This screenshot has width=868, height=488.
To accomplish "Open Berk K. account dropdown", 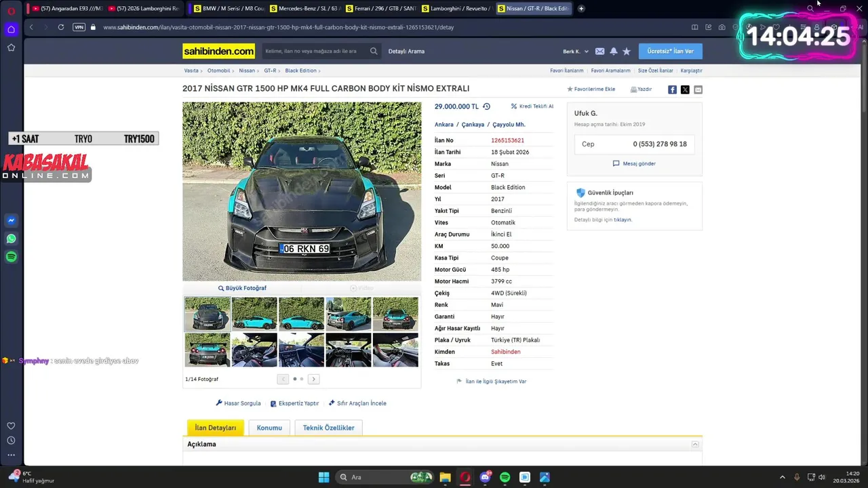I will [x=576, y=52].
